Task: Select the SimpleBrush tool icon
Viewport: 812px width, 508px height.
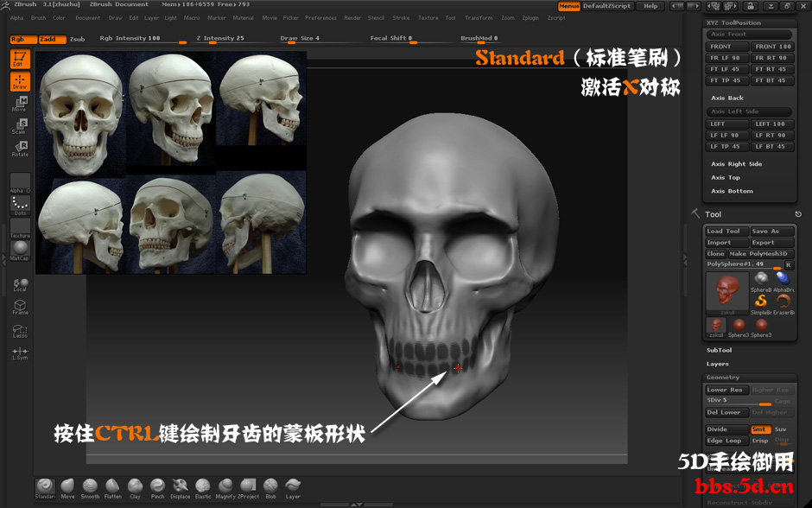Action: coord(761,302)
